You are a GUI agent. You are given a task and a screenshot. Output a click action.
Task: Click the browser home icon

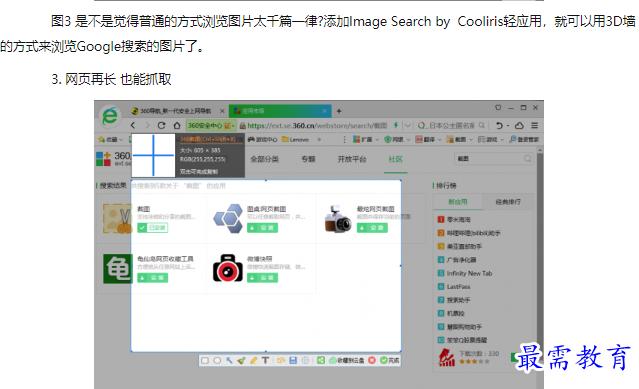click(177, 125)
